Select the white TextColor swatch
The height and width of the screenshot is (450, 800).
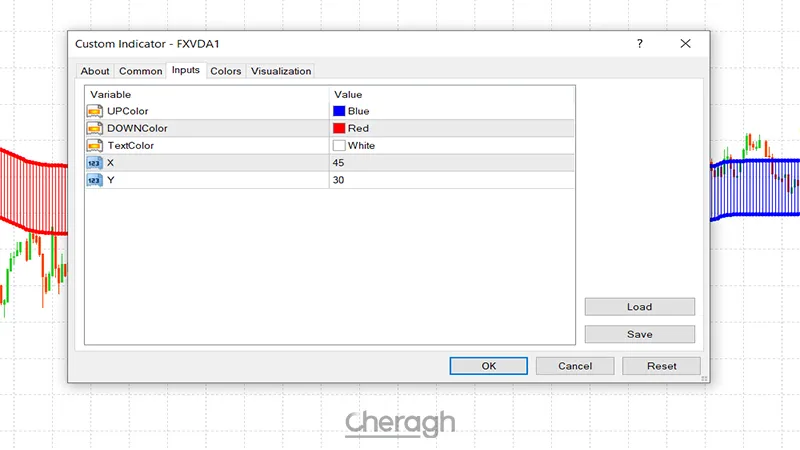[339, 145]
